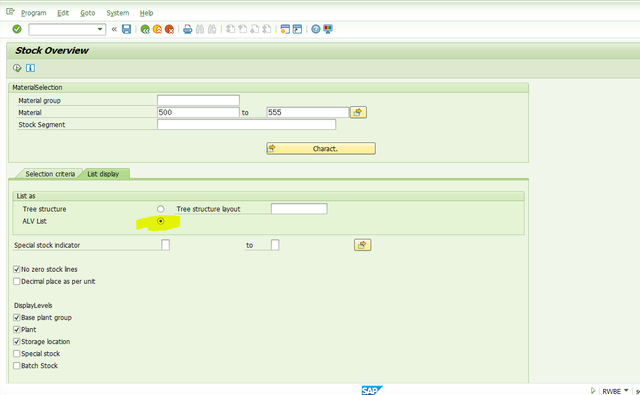Click the green Back icon
Viewport: 640px width, 395px height.
tap(145, 29)
